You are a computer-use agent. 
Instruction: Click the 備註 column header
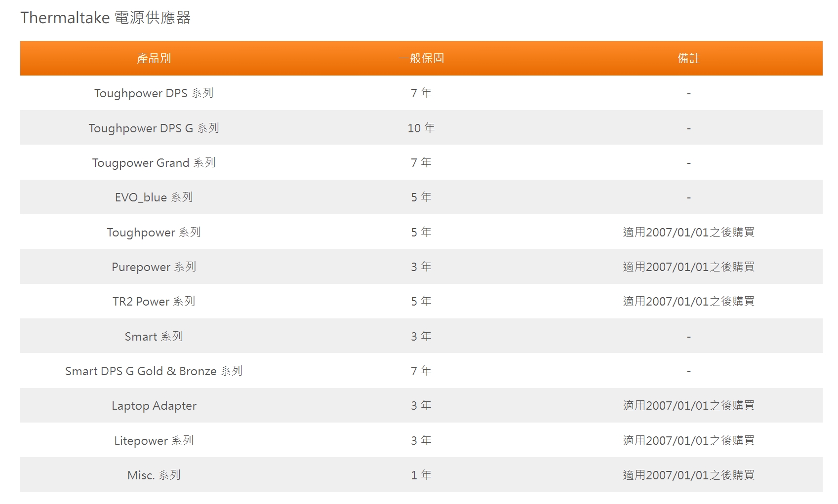pos(689,58)
